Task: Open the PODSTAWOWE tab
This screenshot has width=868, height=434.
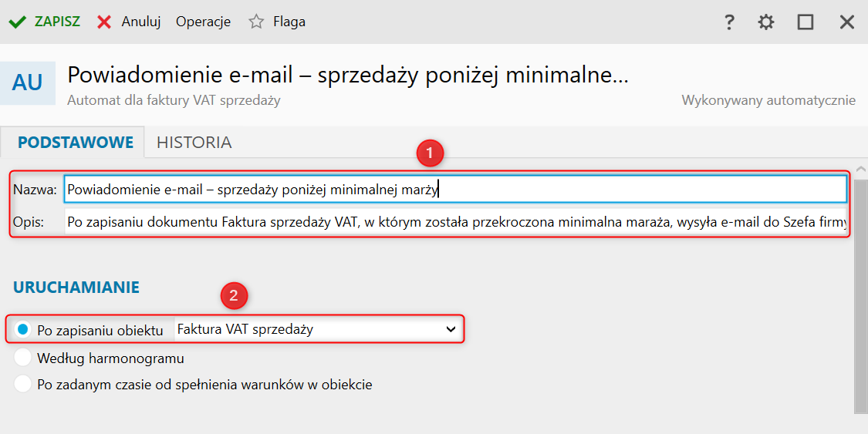Action: (x=76, y=143)
